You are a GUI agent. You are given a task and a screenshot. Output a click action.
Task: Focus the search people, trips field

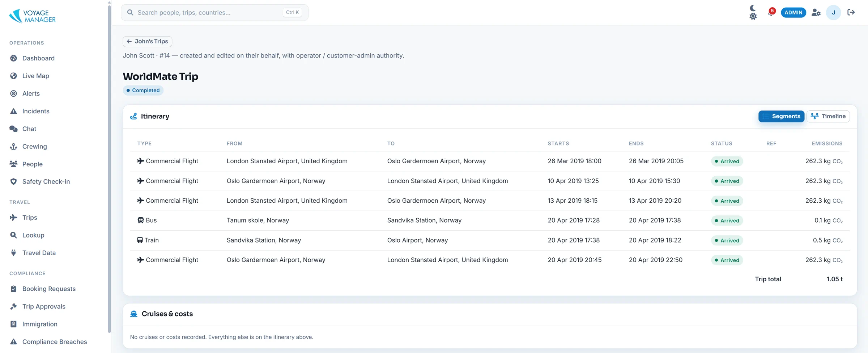tap(214, 12)
